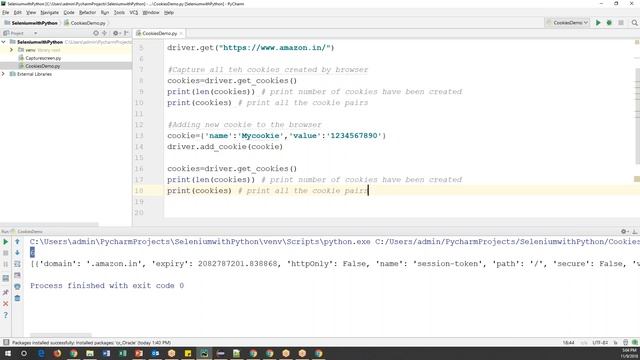Open Microsoft Edge from the taskbar
Viewport: 640px width, 360px height.
pyautogui.click(x=41, y=353)
